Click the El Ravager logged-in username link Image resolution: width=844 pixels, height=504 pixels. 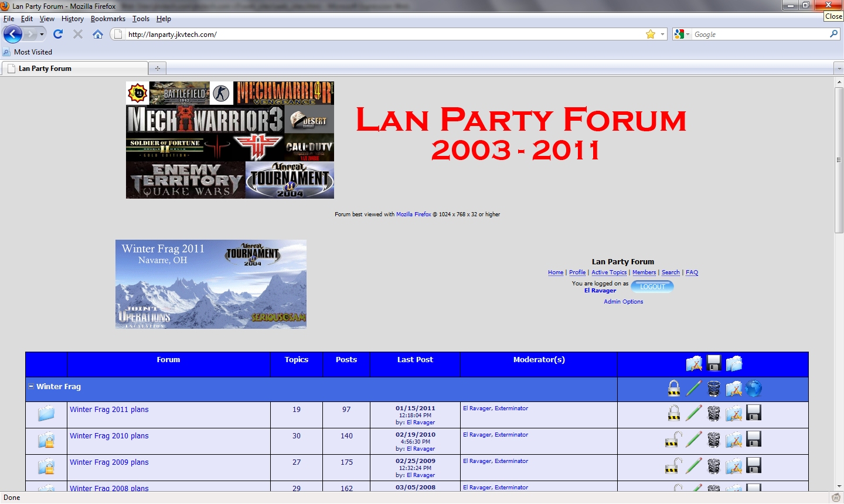coord(600,291)
